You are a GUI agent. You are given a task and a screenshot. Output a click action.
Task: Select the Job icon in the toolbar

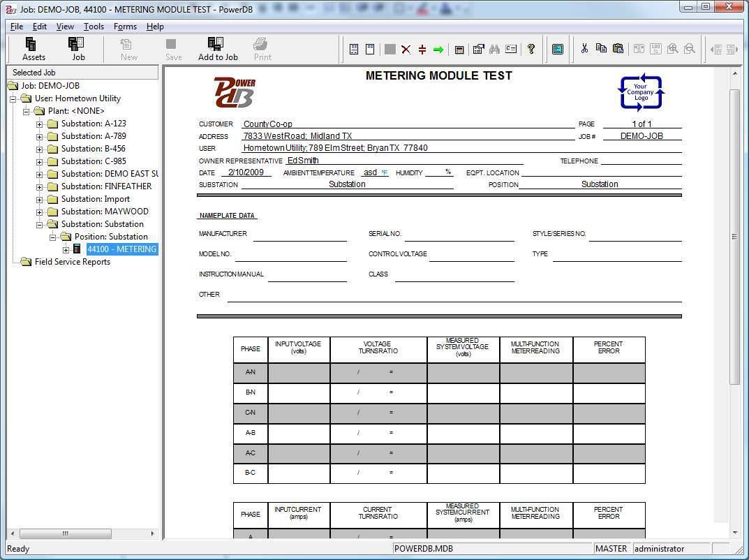[78, 47]
